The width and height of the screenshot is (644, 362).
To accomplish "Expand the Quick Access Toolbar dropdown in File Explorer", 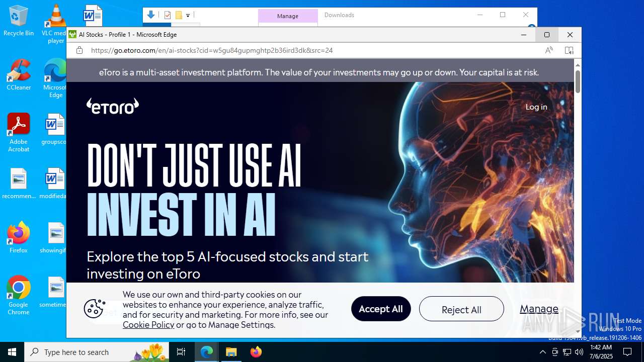I will click(188, 16).
